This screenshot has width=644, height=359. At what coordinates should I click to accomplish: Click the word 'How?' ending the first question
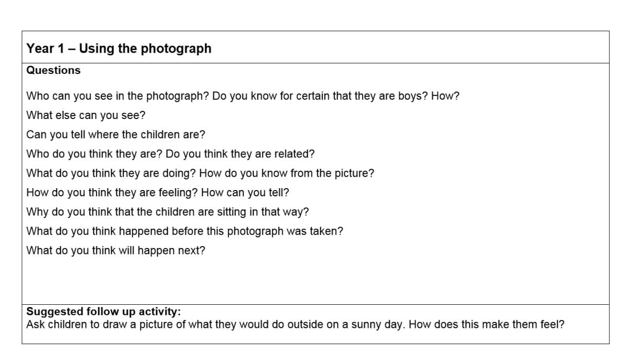click(x=445, y=96)
